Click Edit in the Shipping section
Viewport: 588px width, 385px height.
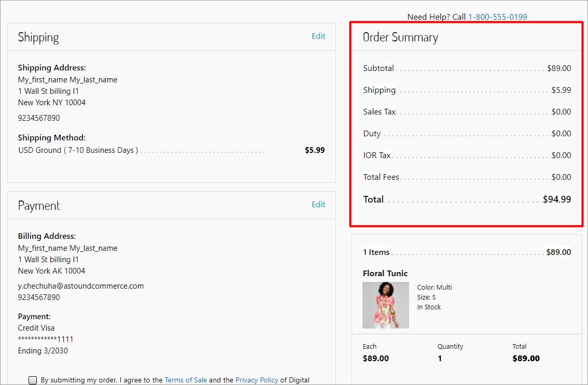[x=318, y=36]
